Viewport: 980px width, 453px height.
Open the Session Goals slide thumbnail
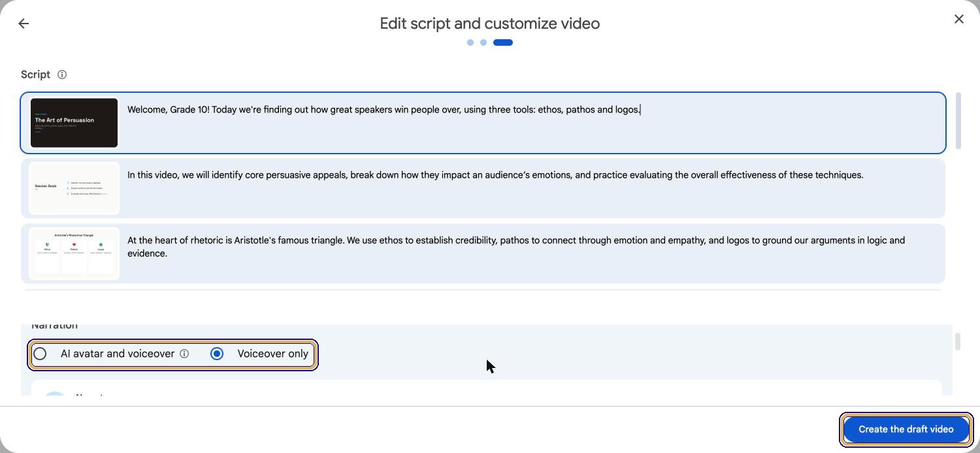point(74,188)
